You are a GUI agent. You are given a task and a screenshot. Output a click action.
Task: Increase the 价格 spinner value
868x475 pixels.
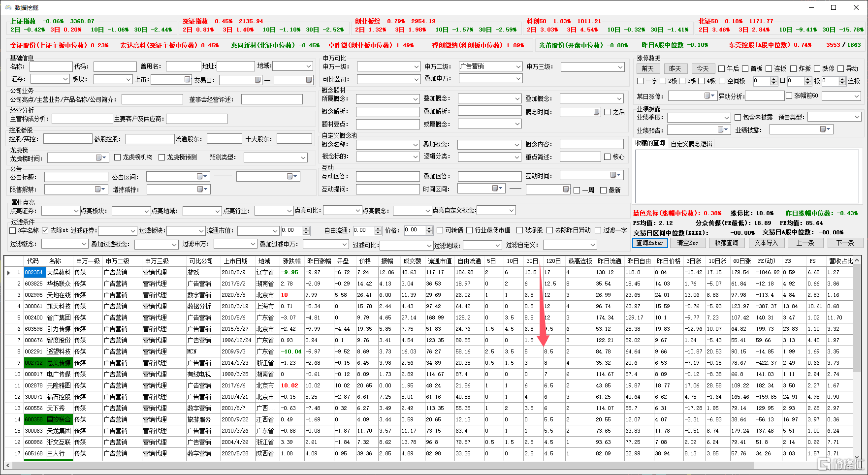pos(429,228)
